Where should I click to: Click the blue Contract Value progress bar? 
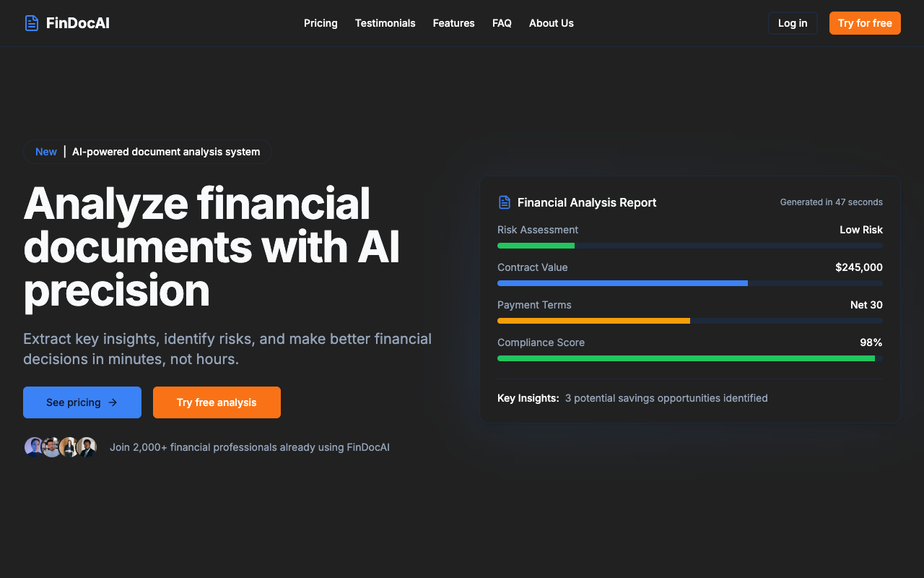tap(622, 283)
